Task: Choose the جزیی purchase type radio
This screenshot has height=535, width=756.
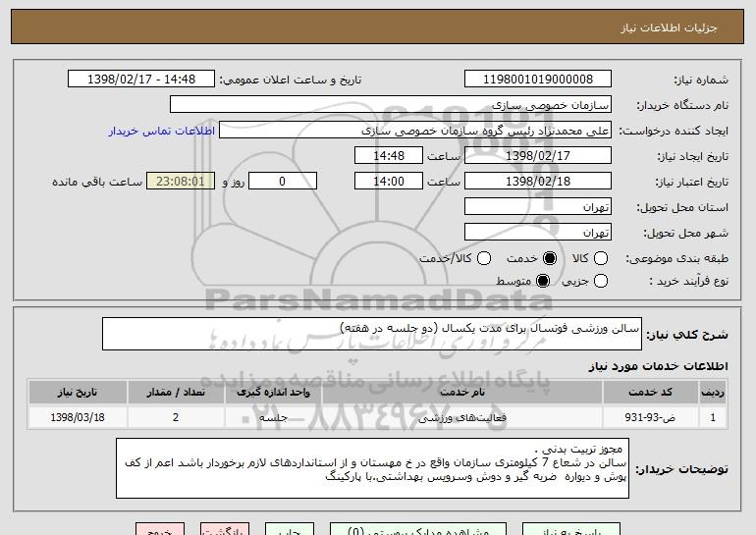Action: click(601, 281)
